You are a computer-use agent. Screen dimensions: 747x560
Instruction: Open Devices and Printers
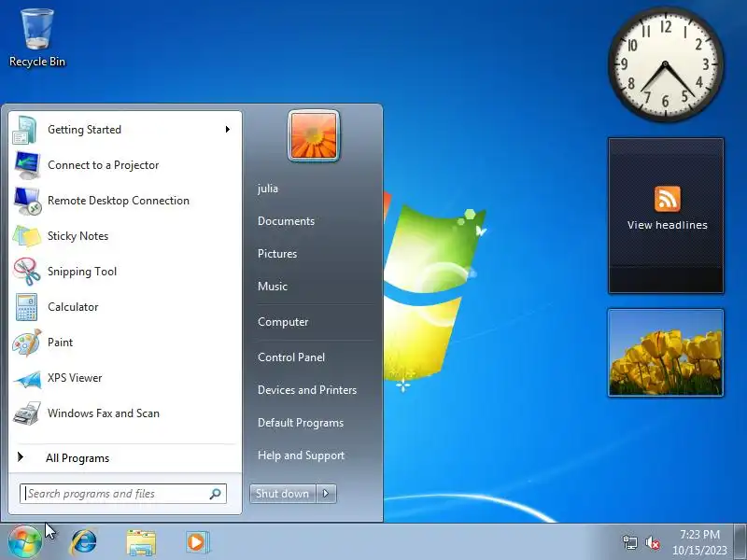307,390
